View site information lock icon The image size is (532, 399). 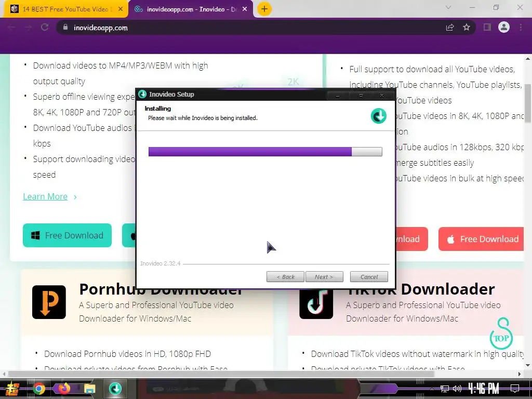point(65,28)
